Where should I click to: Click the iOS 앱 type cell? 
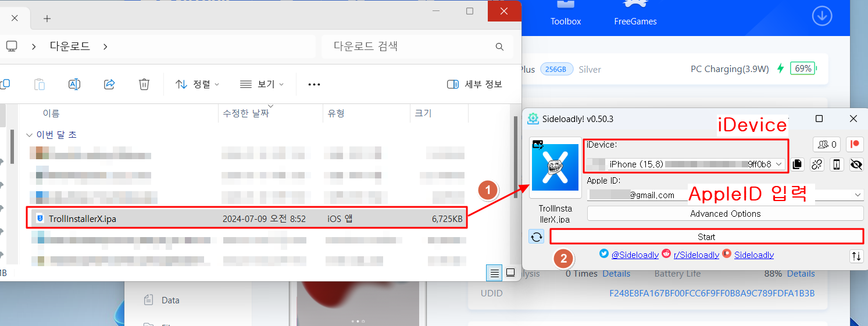[x=340, y=219]
